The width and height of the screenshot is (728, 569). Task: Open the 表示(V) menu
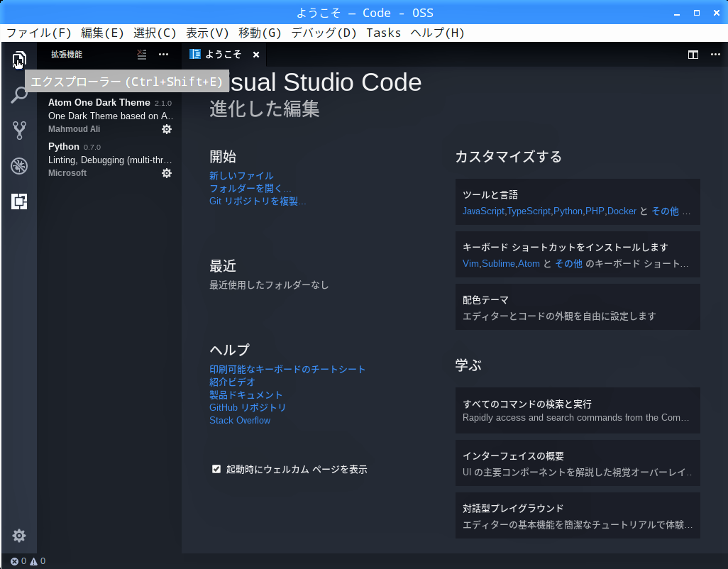click(x=207, y=33)
